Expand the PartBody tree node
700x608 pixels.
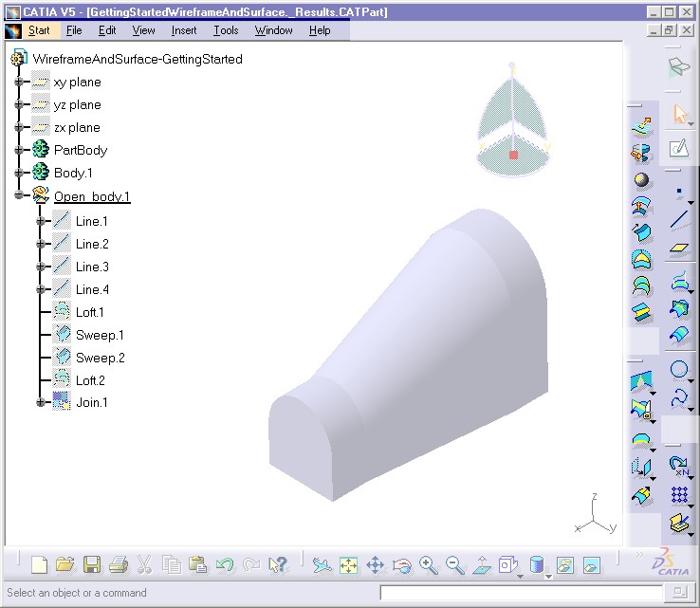[18, 151]
